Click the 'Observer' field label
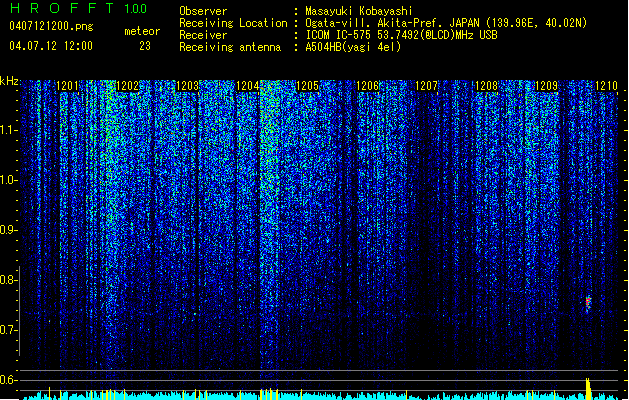Screen dimensions: 629x400 coord(203,11)
